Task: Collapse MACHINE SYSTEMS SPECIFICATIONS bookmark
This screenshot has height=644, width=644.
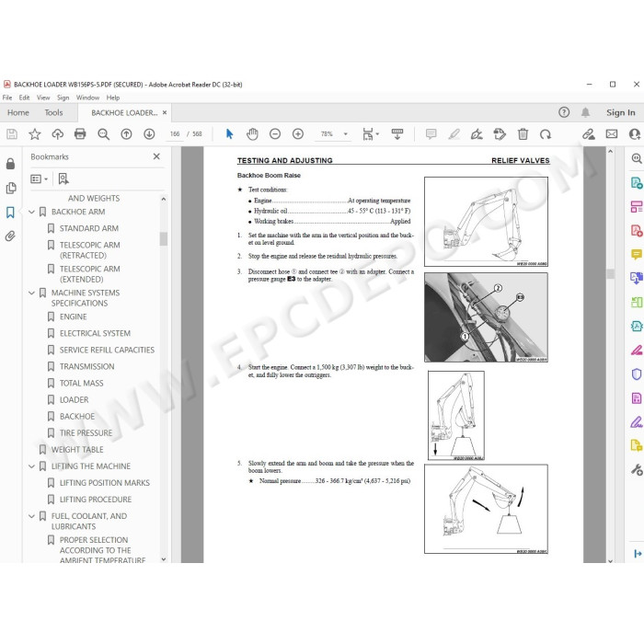Action: 31,293
